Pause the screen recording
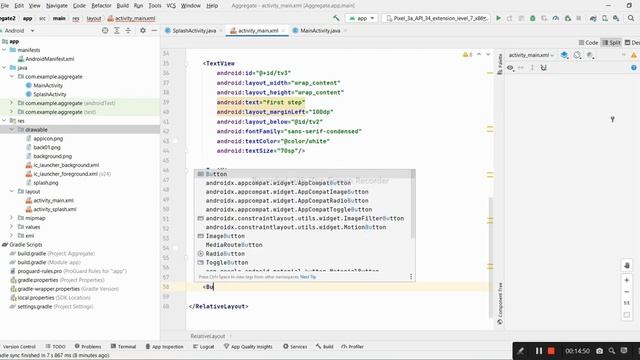This screenshot has width=640, height=360. point(539,351)
